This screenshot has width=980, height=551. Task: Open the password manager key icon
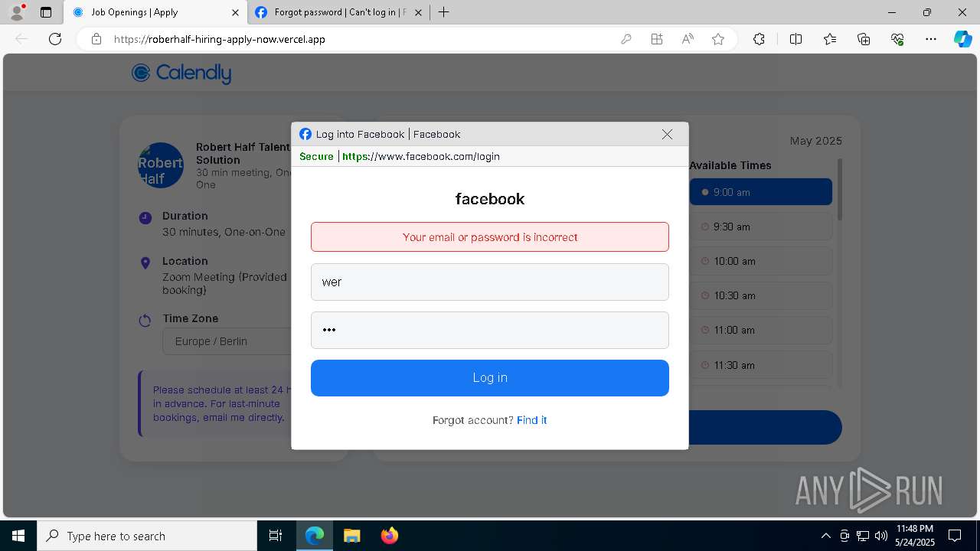tap(626, 39)
